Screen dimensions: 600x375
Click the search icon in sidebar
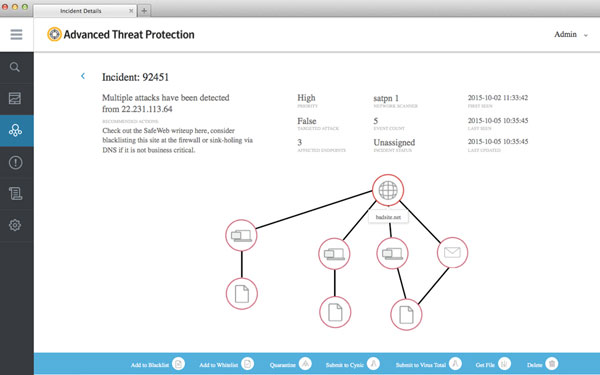[x=15, y=67]
